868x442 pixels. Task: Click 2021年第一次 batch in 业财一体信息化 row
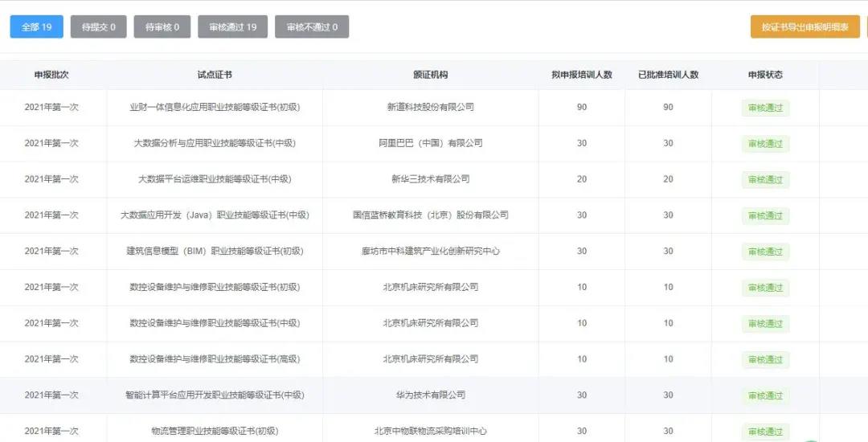pyautogui.click(x=51, y=108)
